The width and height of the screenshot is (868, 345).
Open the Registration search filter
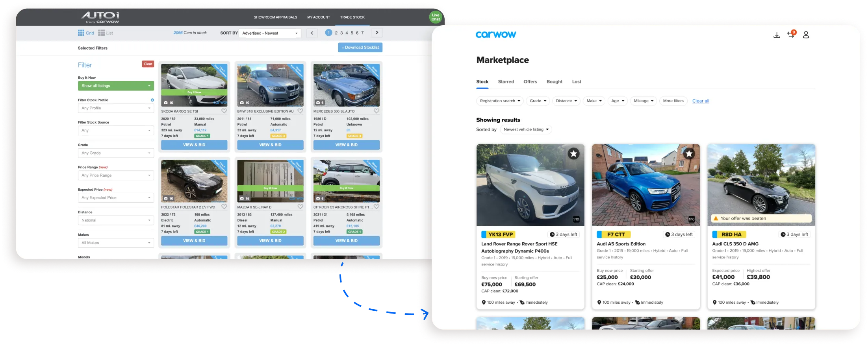[500, 101]
